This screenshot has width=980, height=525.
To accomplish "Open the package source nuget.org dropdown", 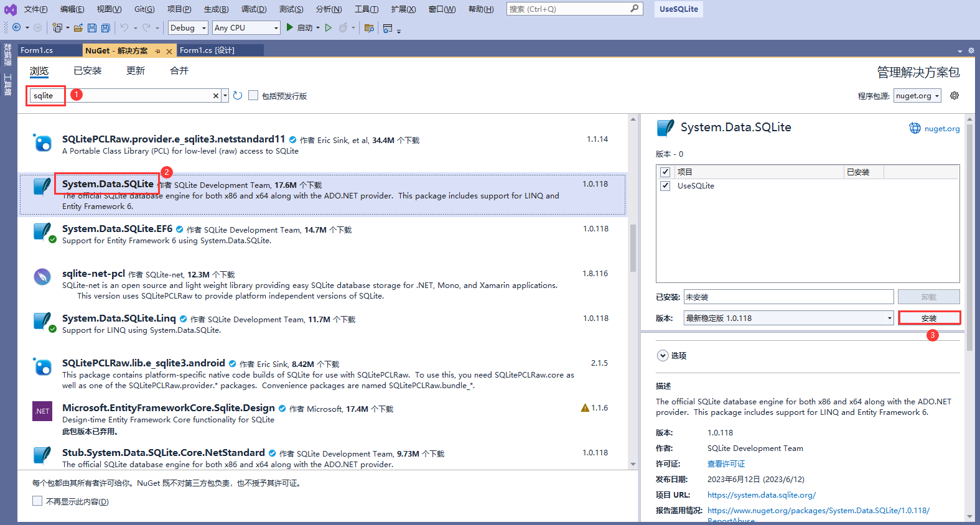I will pyautogui.click(x=917, y=95).
